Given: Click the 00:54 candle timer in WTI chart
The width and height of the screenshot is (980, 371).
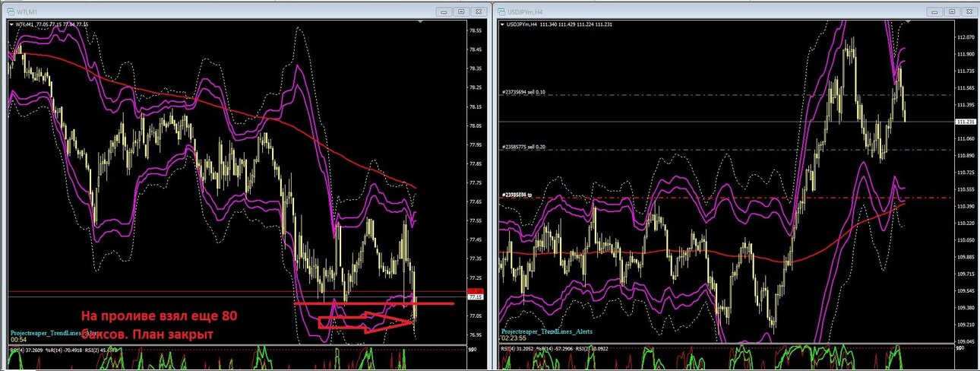Looking at the screenshot, I should coord(17,340).
